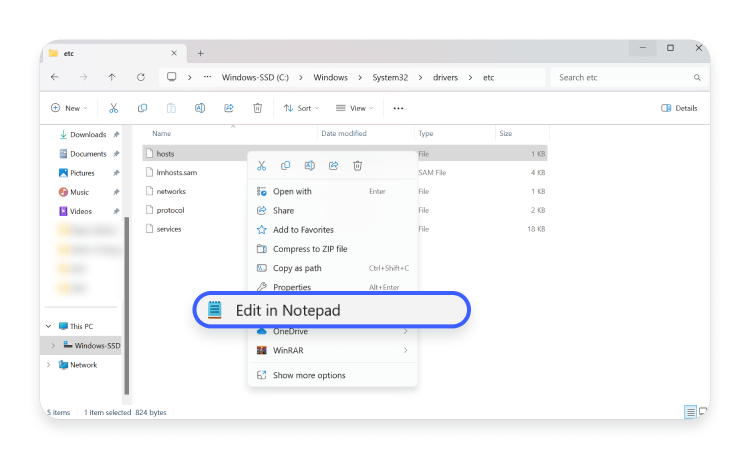This screenshot has width=750, height=459.
Task: Expand the OneDrive submenu arrow
Action: (406, 331)
